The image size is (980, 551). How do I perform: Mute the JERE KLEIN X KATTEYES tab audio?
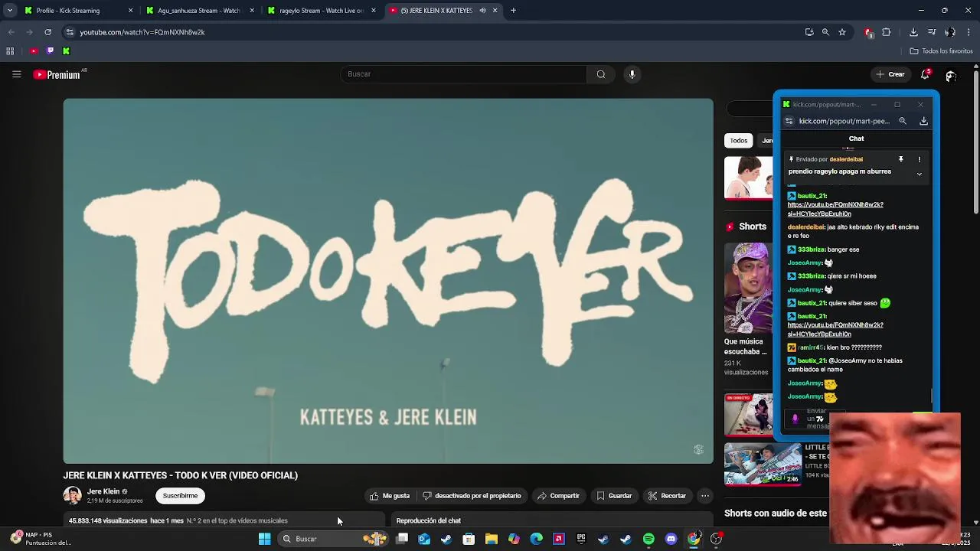click(x=482, y=11)
